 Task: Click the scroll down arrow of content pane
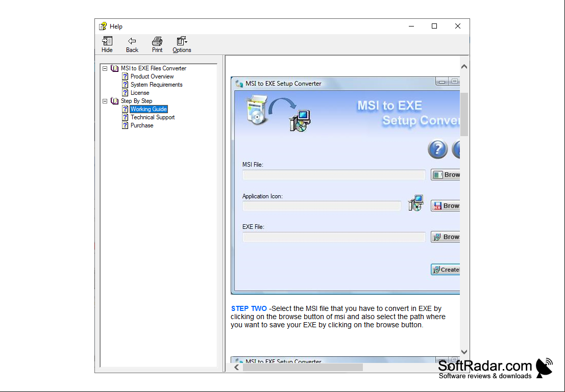464,352
